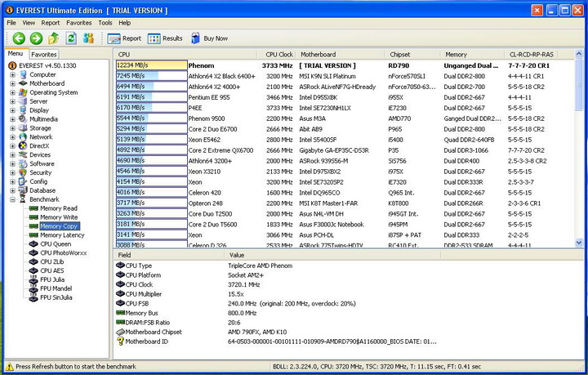Open FPU SinJulia benchmark
This screenshot has width=588, height=375.
pos(56,297)
